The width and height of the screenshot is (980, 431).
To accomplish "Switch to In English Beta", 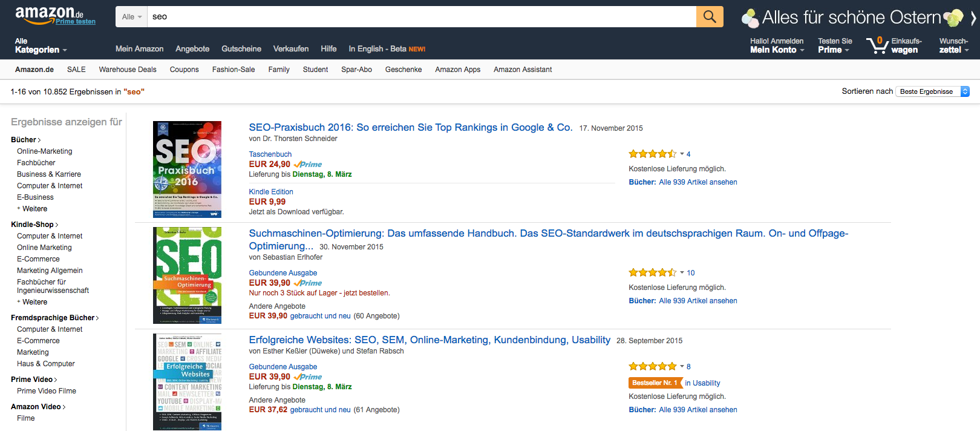I will coord(387,49).
